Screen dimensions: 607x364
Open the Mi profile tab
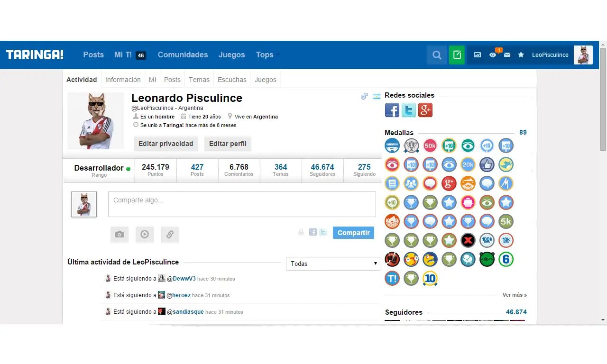[152, 80]
